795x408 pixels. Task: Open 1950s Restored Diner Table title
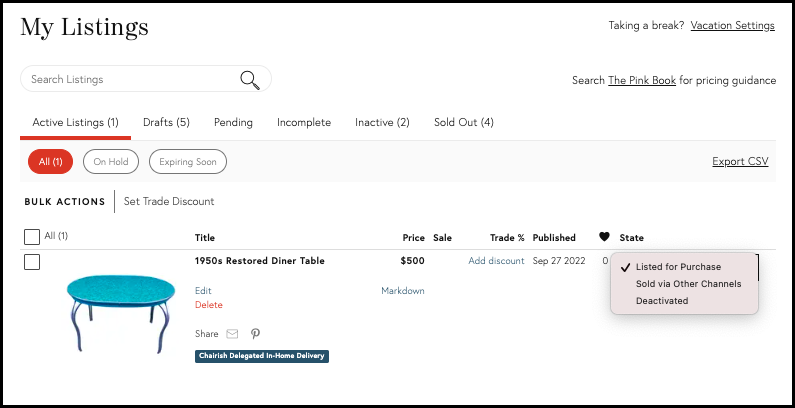point(260,261)
